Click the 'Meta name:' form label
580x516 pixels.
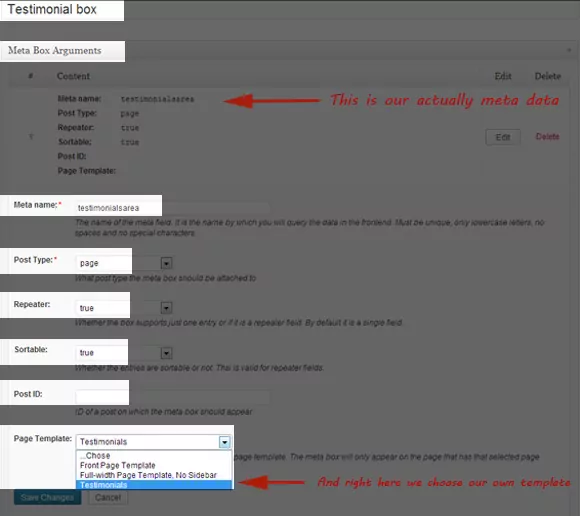coord(37,205)
